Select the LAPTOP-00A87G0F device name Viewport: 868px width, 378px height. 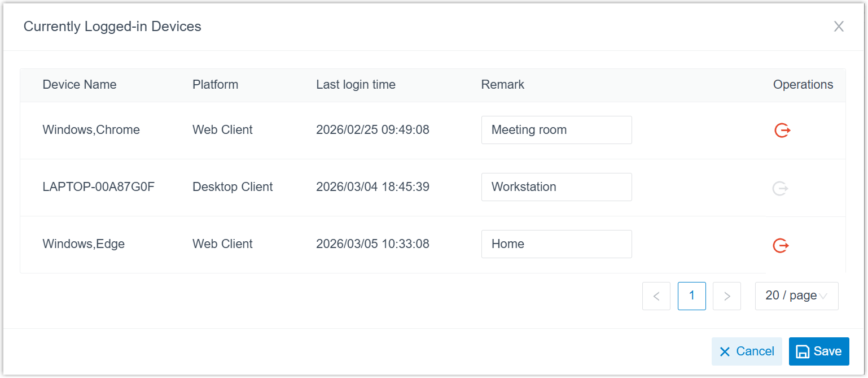(98, 187)
